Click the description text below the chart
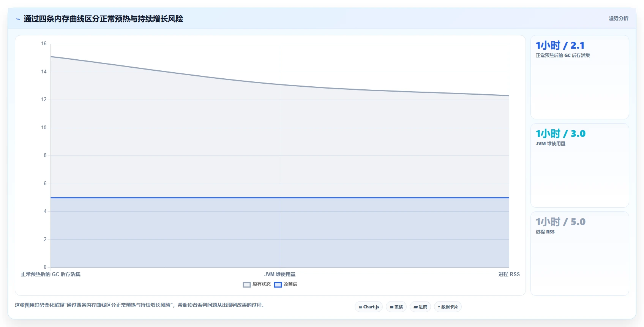This screenshot has height=327, width=644. [139, 305]
